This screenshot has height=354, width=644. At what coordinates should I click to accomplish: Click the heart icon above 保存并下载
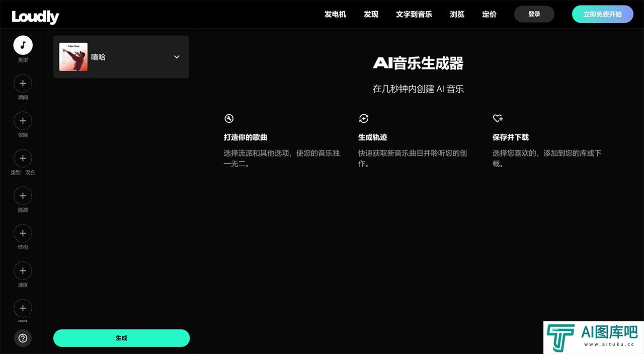[x=498, y=118]
